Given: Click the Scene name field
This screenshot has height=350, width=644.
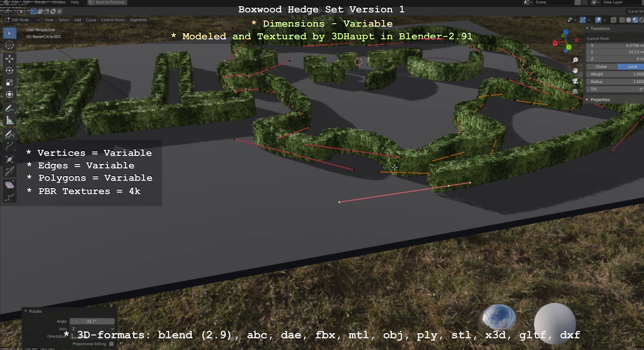Looking at the screenshot, I should coord(554,2).
